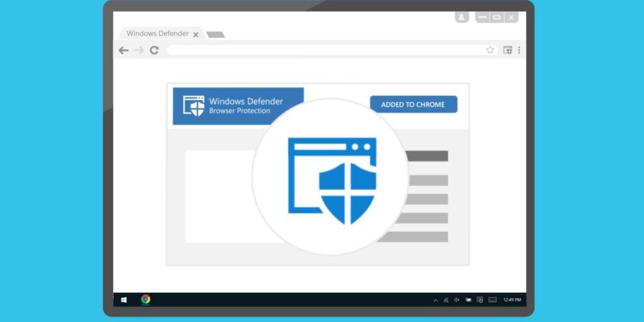This screenshot has width=644, height=322.
Task: Maximize the browser window
Action: pos(497,17)
